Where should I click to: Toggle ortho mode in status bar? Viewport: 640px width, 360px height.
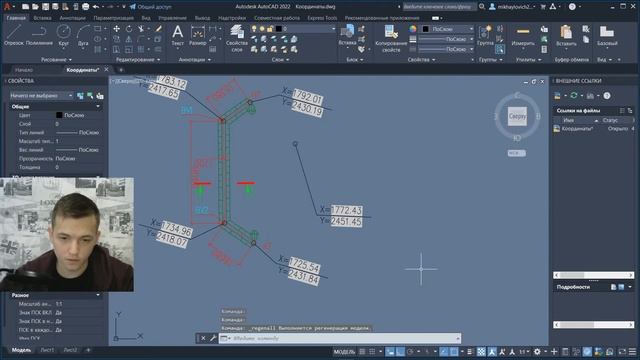coord(400,351)
